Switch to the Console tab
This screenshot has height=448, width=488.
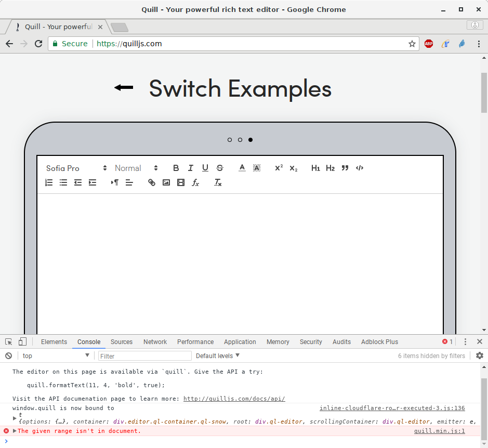[x=89, y=342]
